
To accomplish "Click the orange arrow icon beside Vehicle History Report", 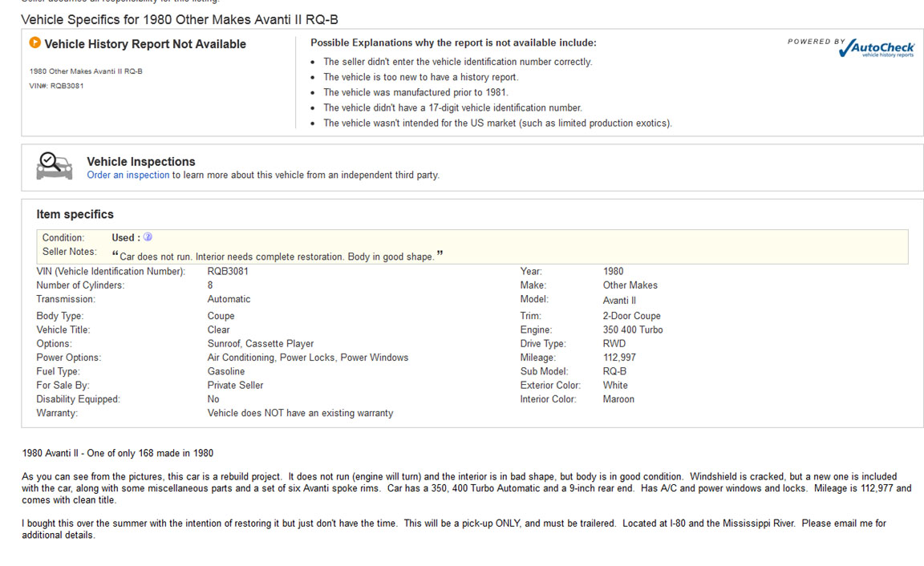I will [34, 43].
